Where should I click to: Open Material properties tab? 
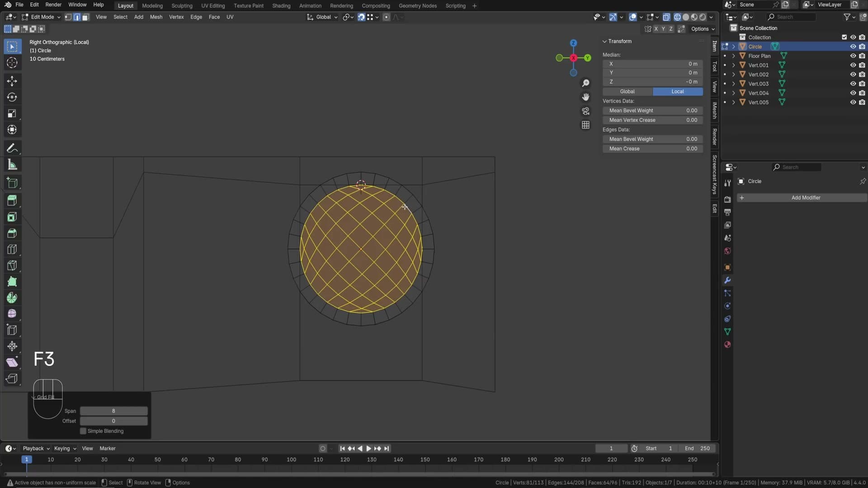coord(727,345)
